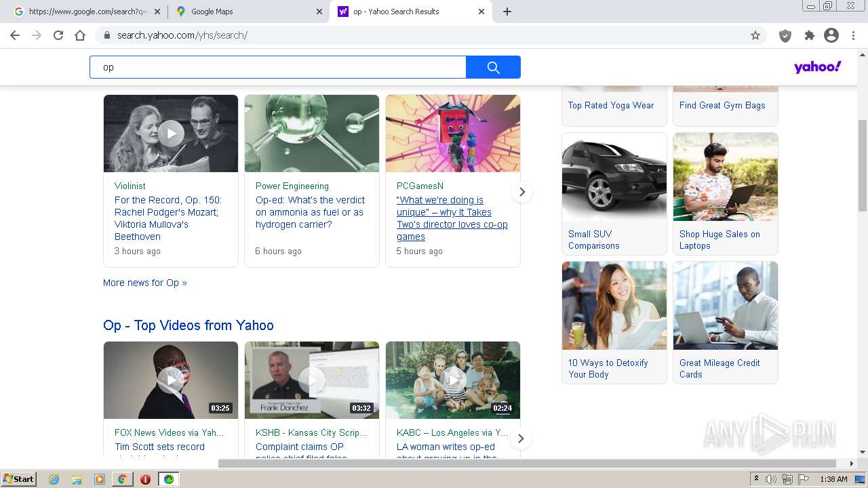Image resolution: width=868 pixels, height=488 pixels.
Task: Click the blue search magnifier button
Action: pyautogui.click(x=493, y=67)
